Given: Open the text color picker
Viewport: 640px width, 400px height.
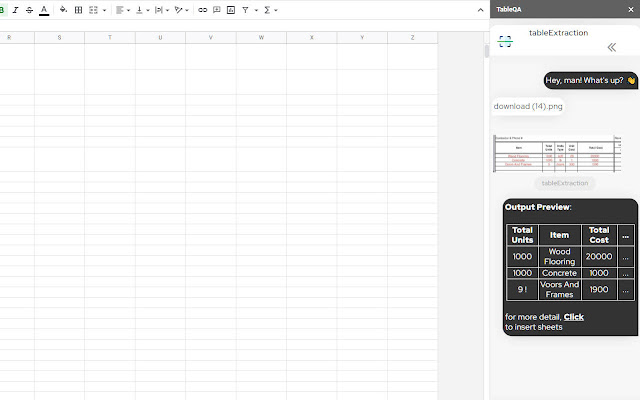Looking at the screenshot, I should [44, 10].
